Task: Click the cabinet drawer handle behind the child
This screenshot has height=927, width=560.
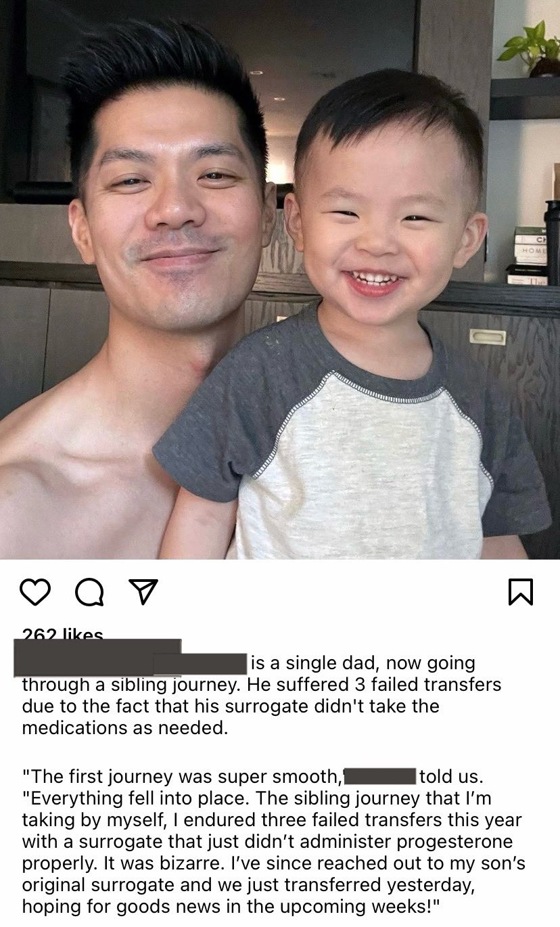Action: point(488,336)
